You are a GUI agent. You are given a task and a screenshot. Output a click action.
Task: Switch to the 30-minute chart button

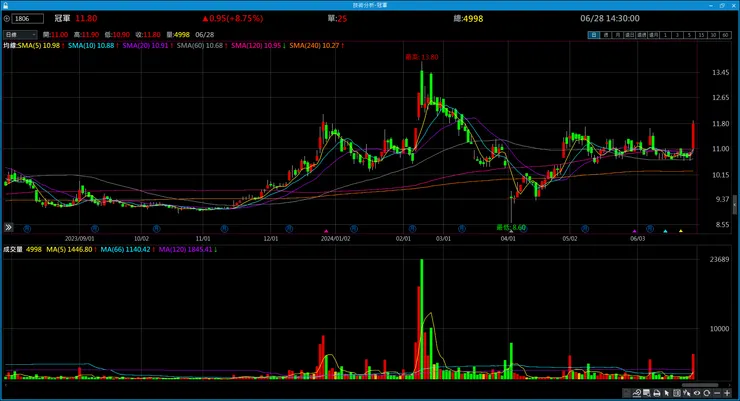click(714, 35)
